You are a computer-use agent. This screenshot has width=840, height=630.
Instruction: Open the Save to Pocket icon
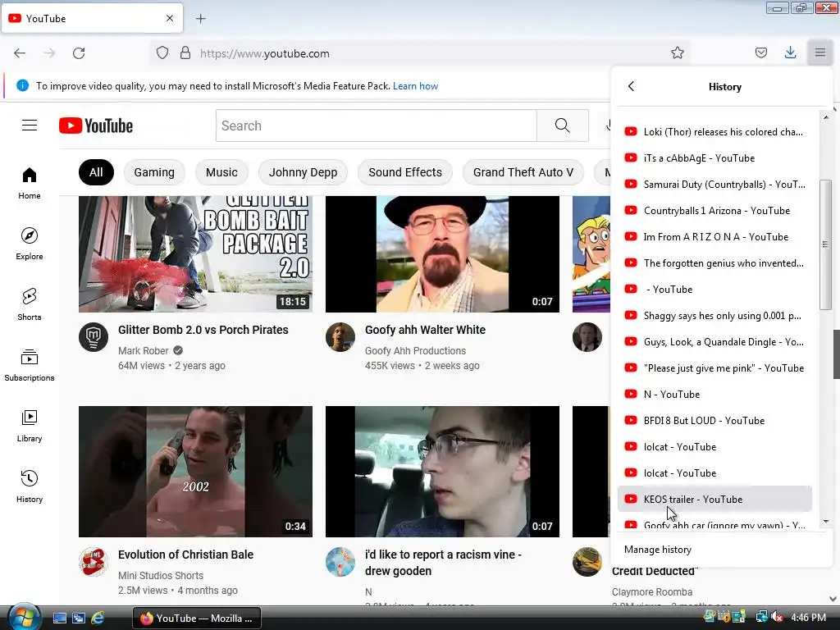[760, 53]
